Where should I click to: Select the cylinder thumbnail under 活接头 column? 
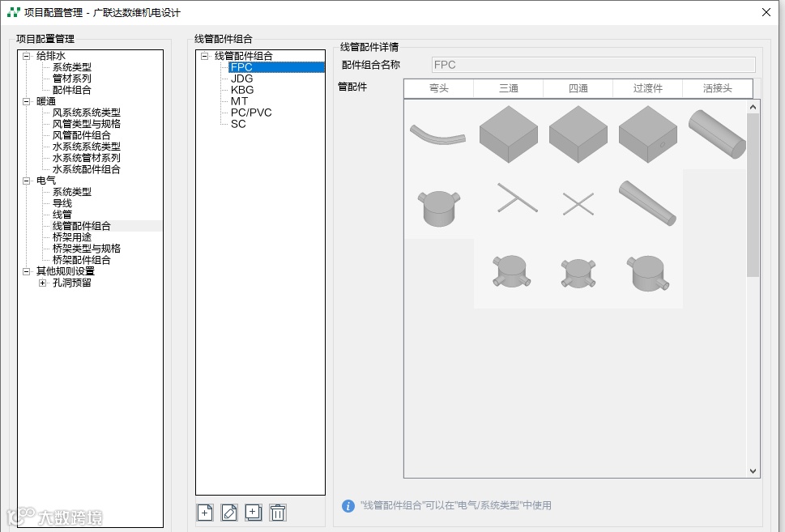point(717,134)
